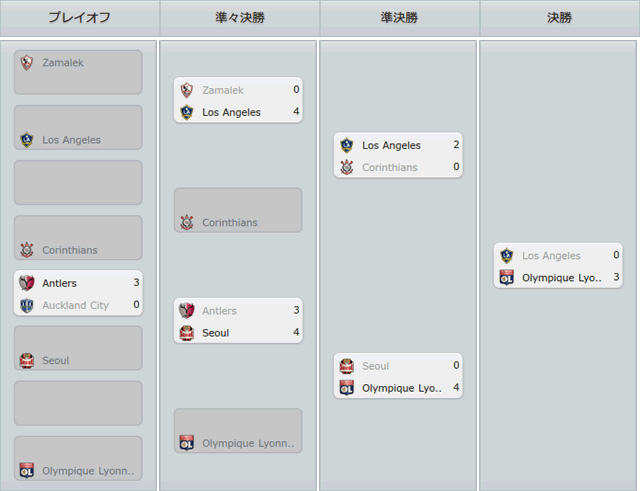Select the 準々決勝 column header

tap(240, 18)
